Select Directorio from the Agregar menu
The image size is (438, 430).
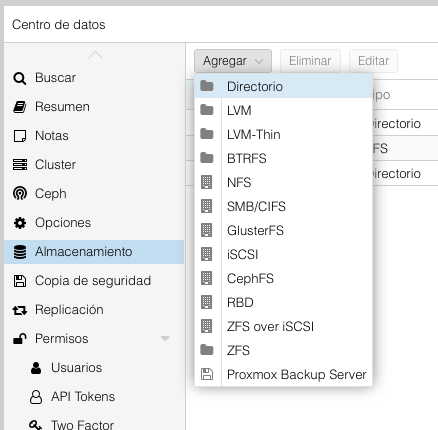(x=283, y=87)
